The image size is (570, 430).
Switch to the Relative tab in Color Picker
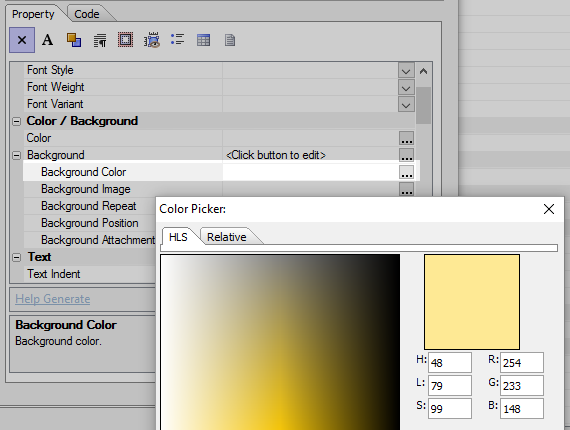(x=226, y=237)
